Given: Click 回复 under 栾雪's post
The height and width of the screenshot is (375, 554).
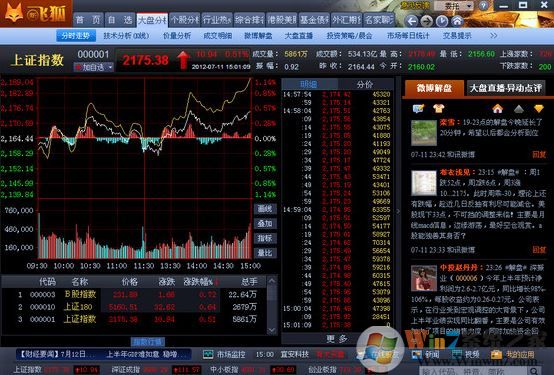Looking at the screenshot, I should coord(539,155).
